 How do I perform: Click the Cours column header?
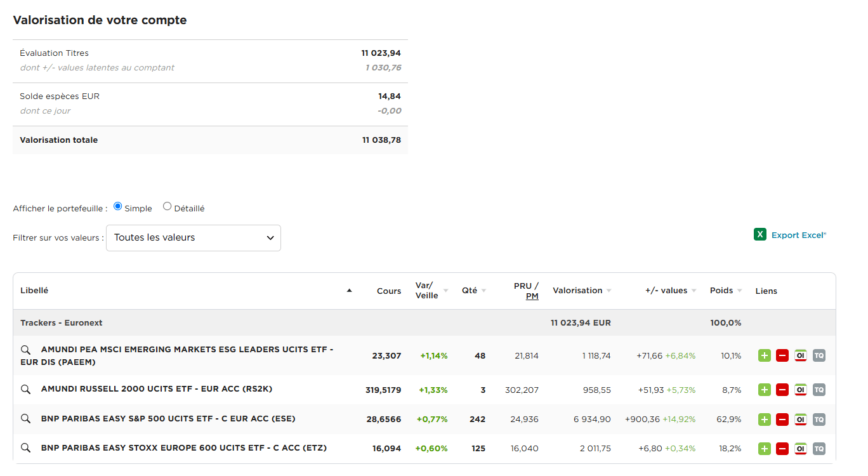(389, 291)
